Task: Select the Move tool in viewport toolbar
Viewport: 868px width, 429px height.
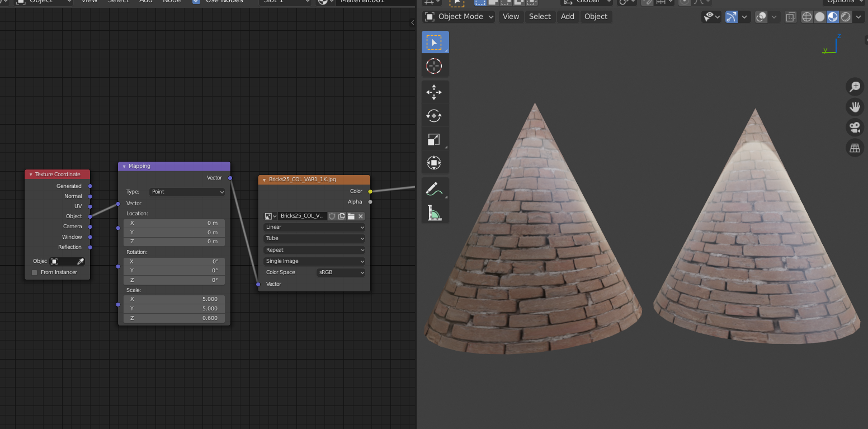Action: (434, 92)
